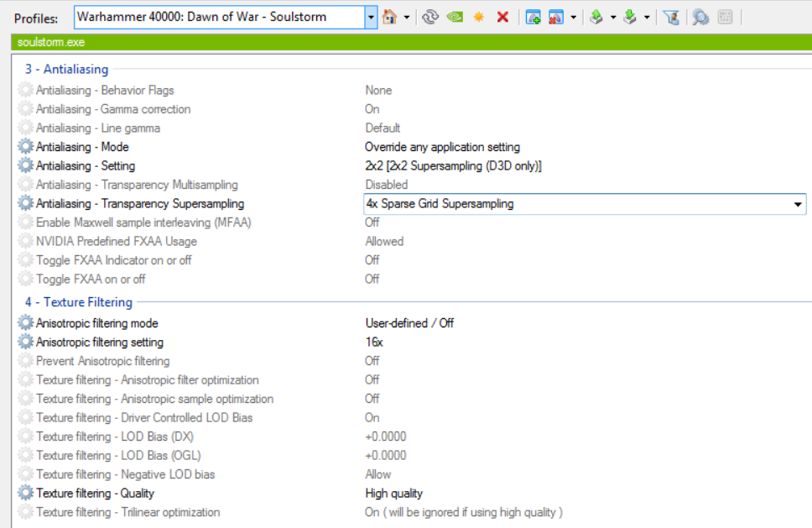Viewport: 812px width, 528px height.
Task: Select Texture filtering - Negative LOD bias row
Action: 412,474
